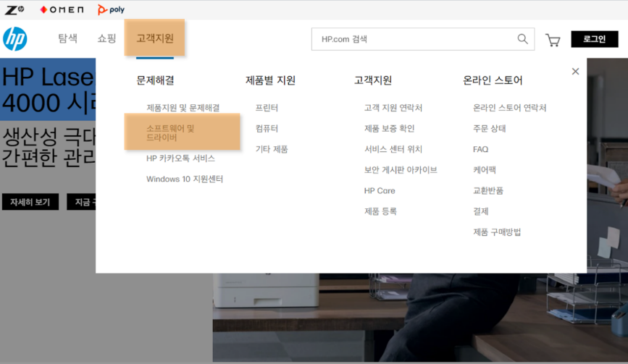Viewport: 628px width, 364px height.
Task: Select 컴퓨터 under 제품별 지원
Action: (267, 128)
